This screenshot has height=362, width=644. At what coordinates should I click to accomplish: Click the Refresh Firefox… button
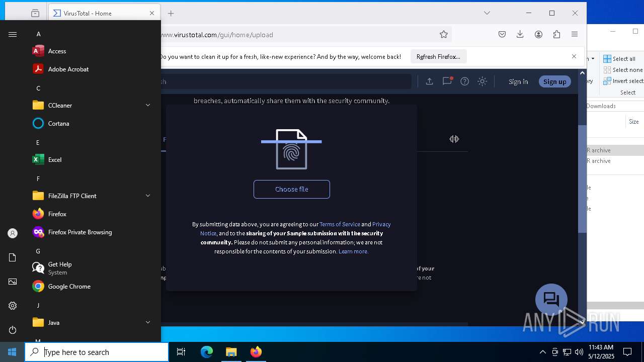(438, 57)
